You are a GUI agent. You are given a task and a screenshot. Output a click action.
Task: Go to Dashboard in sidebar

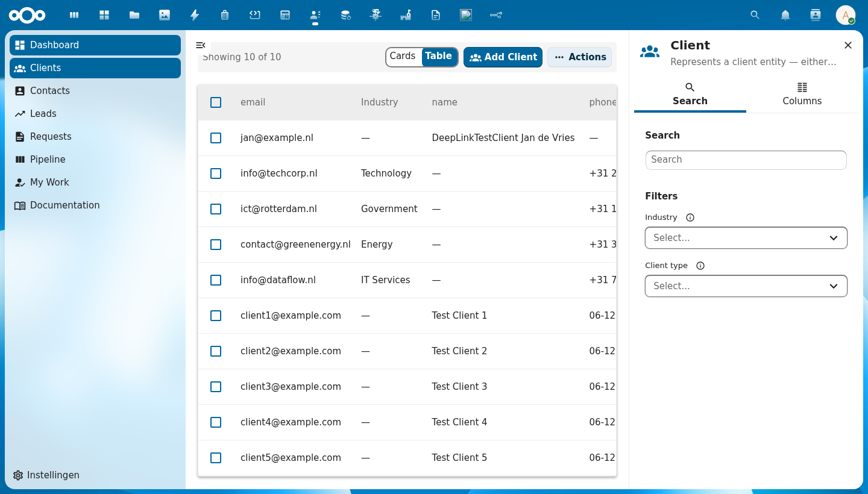tap(95, 45)
